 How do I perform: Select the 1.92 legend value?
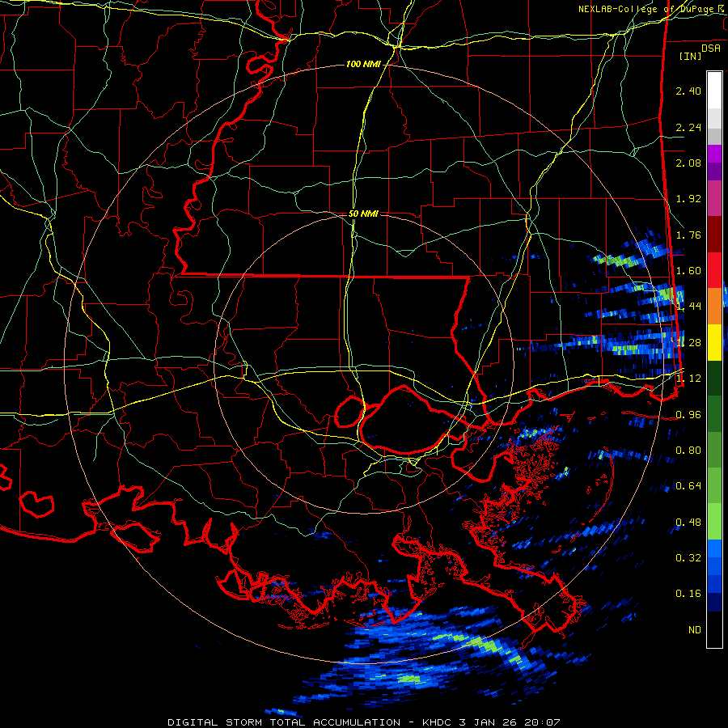click(688, 199)
